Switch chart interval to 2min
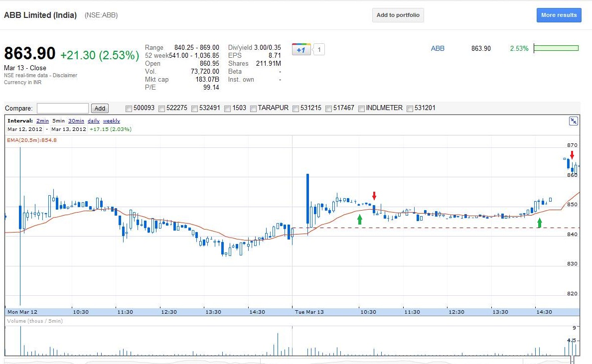The height and width of the screenshot is (364, 592). pos(43,121)
